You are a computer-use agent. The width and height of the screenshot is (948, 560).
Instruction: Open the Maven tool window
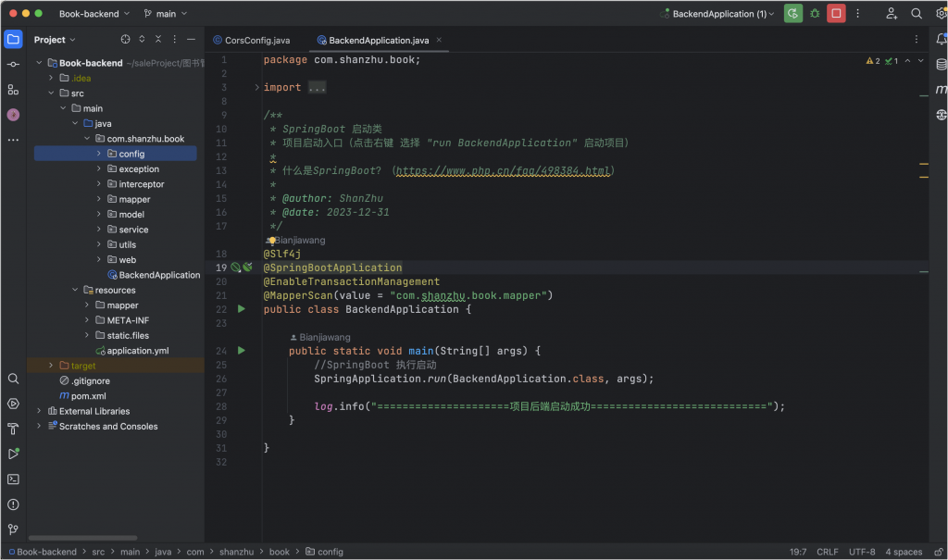pyautogui.click(x=941, y=90)
